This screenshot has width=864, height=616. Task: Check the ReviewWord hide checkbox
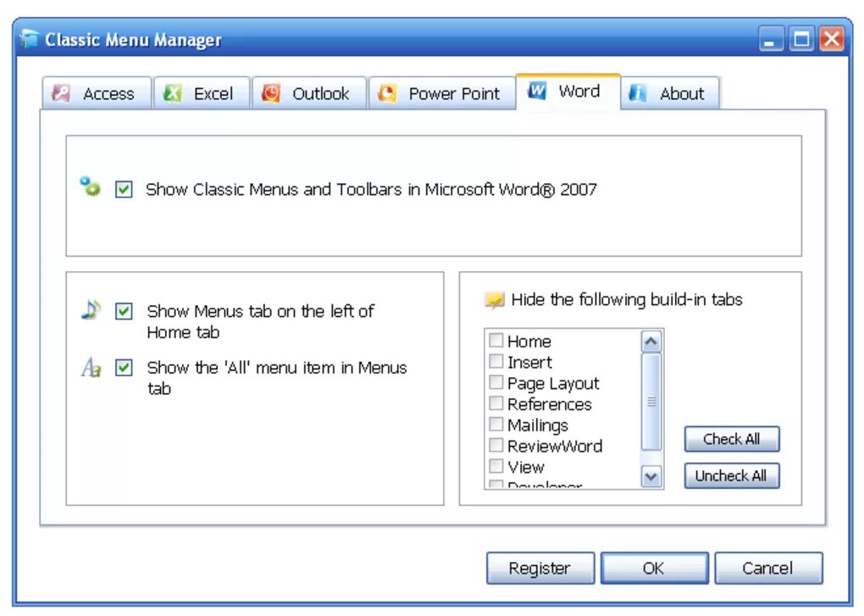point(496,445)
